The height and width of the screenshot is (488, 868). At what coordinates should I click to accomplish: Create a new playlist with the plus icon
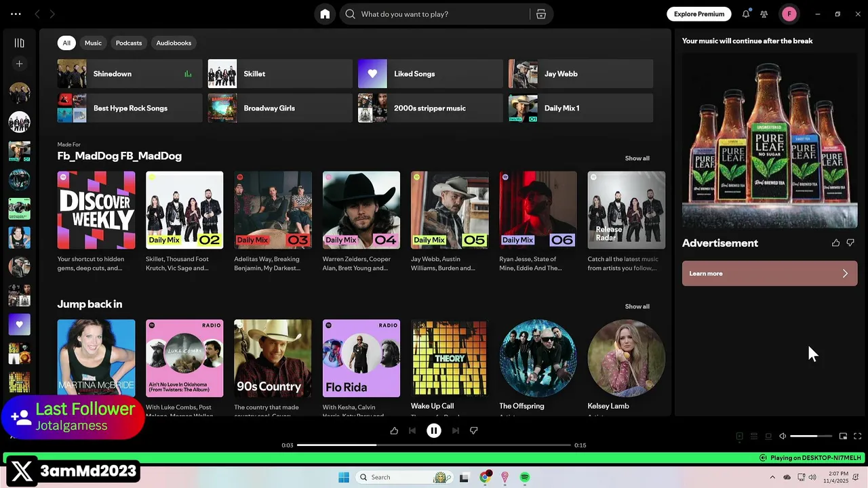(x=19, y=64)
